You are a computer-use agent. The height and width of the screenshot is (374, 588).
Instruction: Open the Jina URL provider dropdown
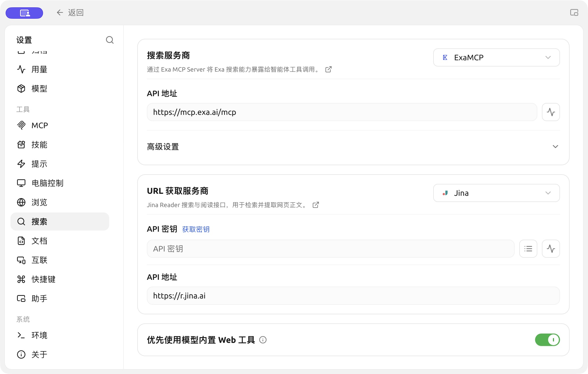(x=496, y=193)
